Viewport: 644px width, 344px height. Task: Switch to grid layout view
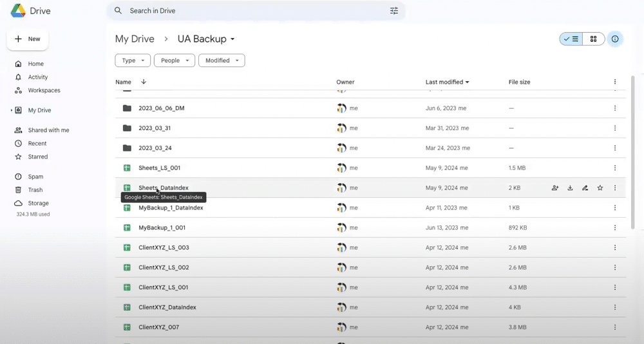point(594,39)
